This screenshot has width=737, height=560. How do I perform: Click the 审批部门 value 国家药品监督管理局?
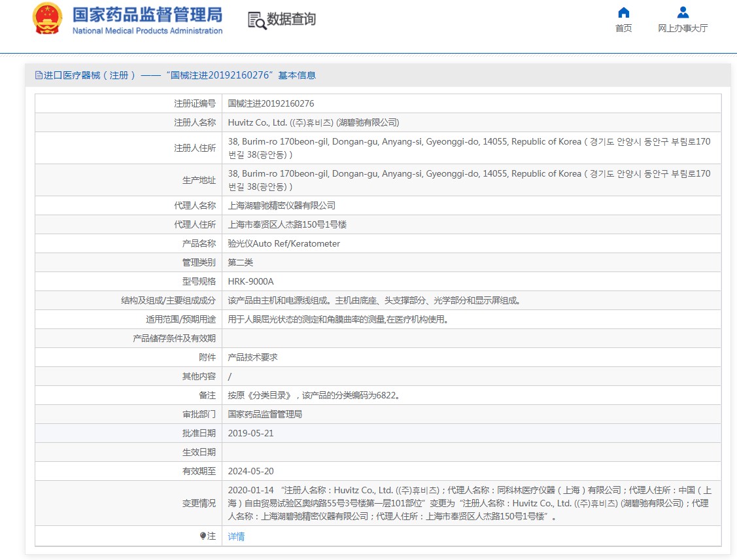(x=265, y=414)
